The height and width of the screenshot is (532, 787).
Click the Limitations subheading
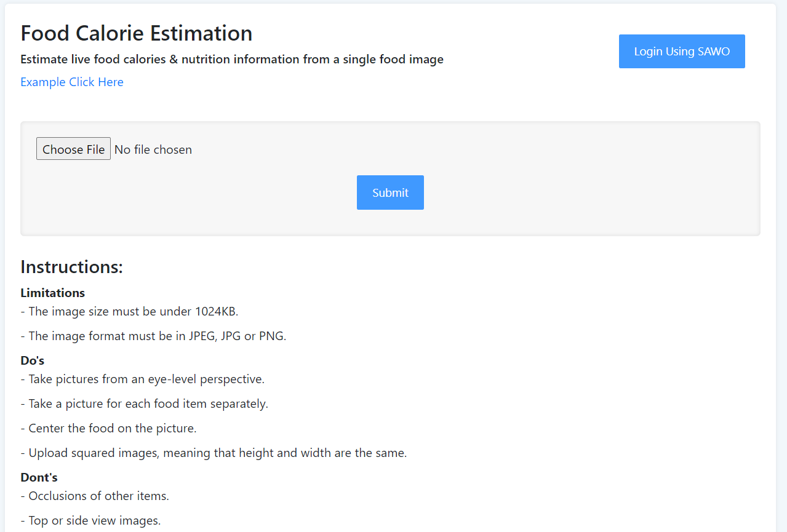53,293
